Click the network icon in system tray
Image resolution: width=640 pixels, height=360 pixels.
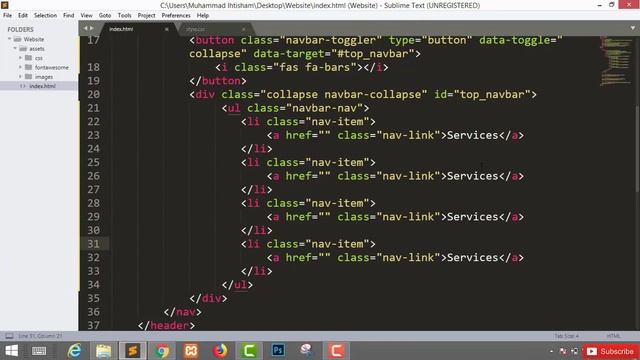coord(575,351)
